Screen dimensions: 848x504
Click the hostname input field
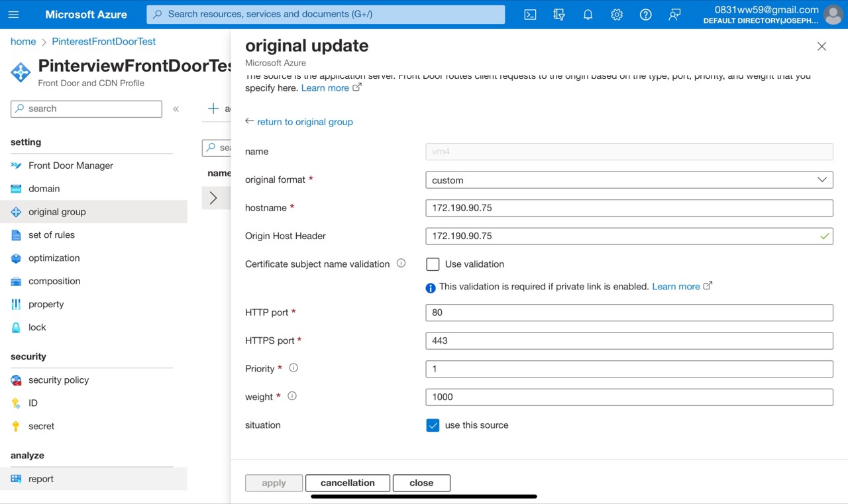(629, 208)
